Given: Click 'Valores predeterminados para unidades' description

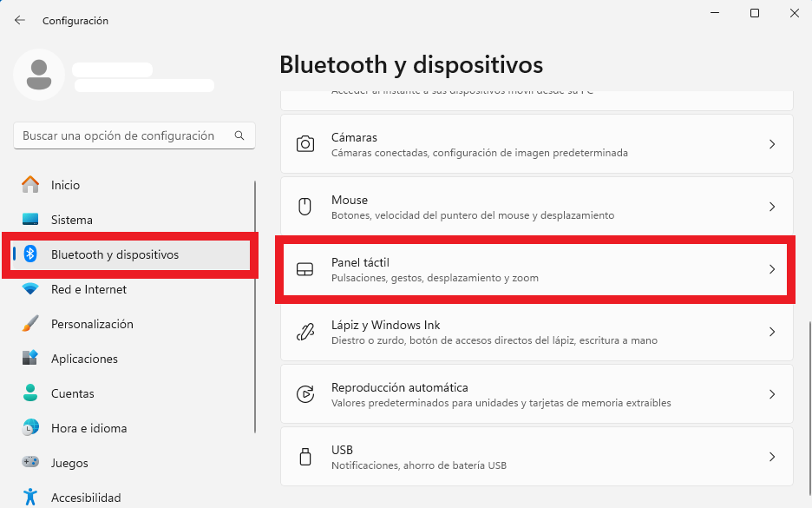Looking at the screenshot, I should click(501, 403).
